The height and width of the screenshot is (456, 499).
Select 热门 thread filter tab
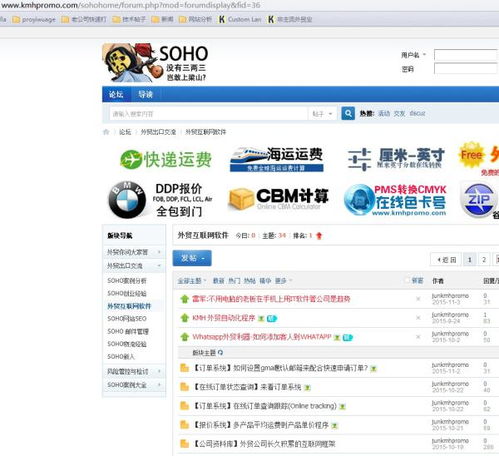pyautogui.click(x=234, y=281)
